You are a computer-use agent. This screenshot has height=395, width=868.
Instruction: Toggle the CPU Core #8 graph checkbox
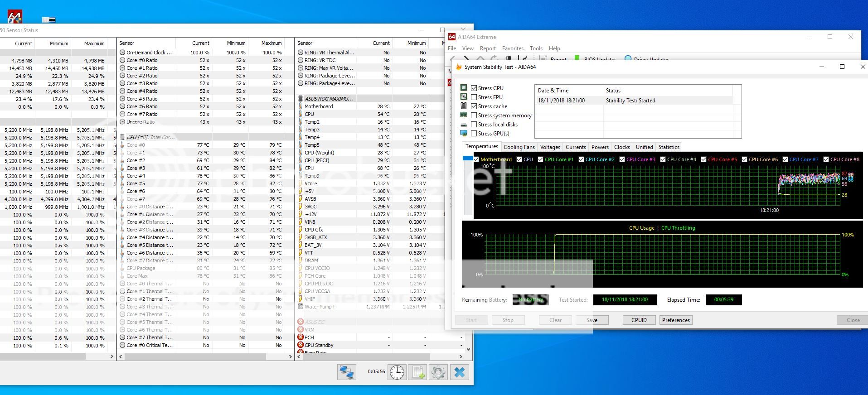[x=826, y=159]
